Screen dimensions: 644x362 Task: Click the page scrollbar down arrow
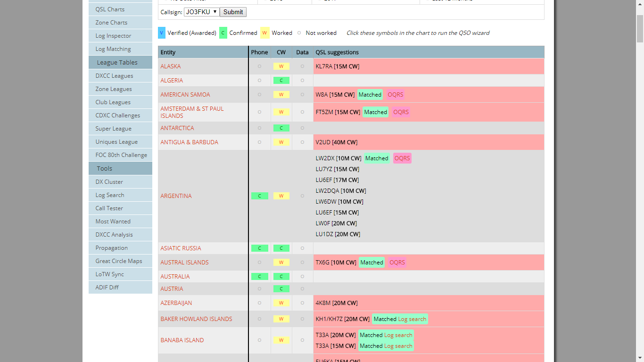640,357
